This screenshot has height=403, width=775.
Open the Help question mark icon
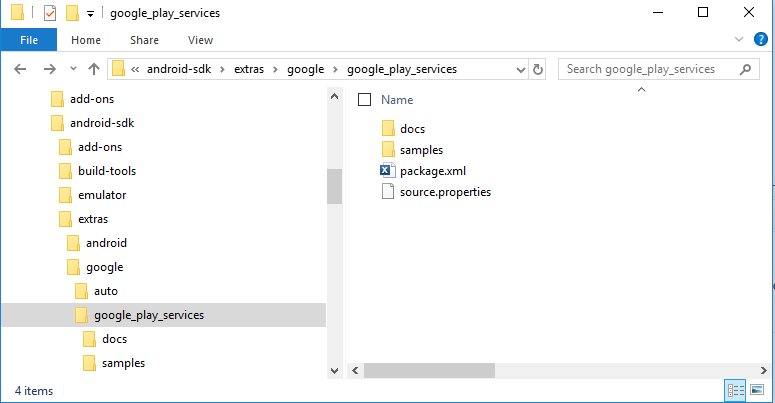coord(762,39)
